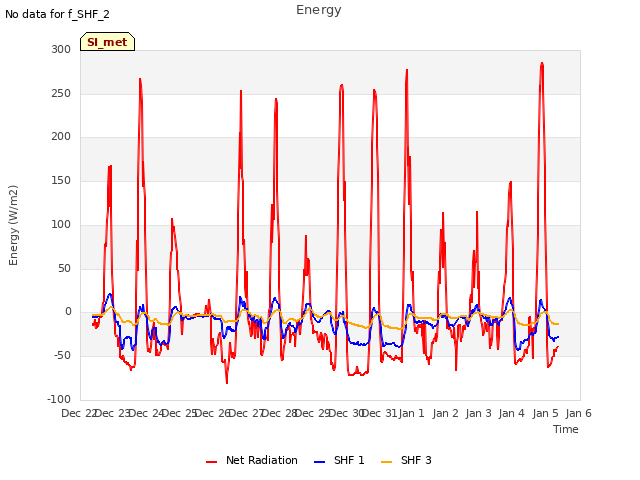The image size is (640, 480).
Task: Click the 'No data for f_SHF_2' message
Action: [x=57, y=14]
